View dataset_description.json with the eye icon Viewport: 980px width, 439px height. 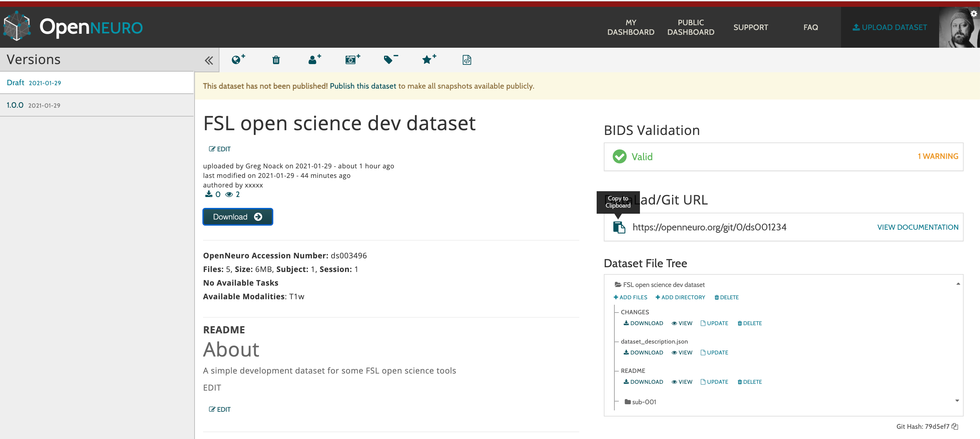[682, 352]
